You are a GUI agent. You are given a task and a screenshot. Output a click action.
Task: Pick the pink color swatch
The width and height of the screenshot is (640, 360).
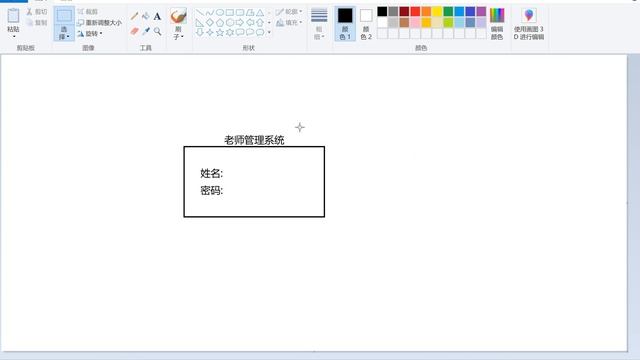pyautogui.click(x=415, y=22)
